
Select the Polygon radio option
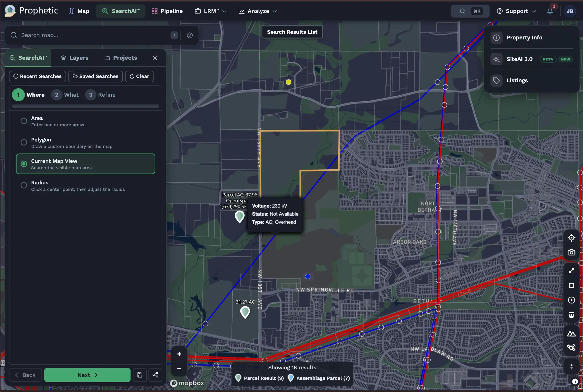pyautogui.click(x=24, y=142)
